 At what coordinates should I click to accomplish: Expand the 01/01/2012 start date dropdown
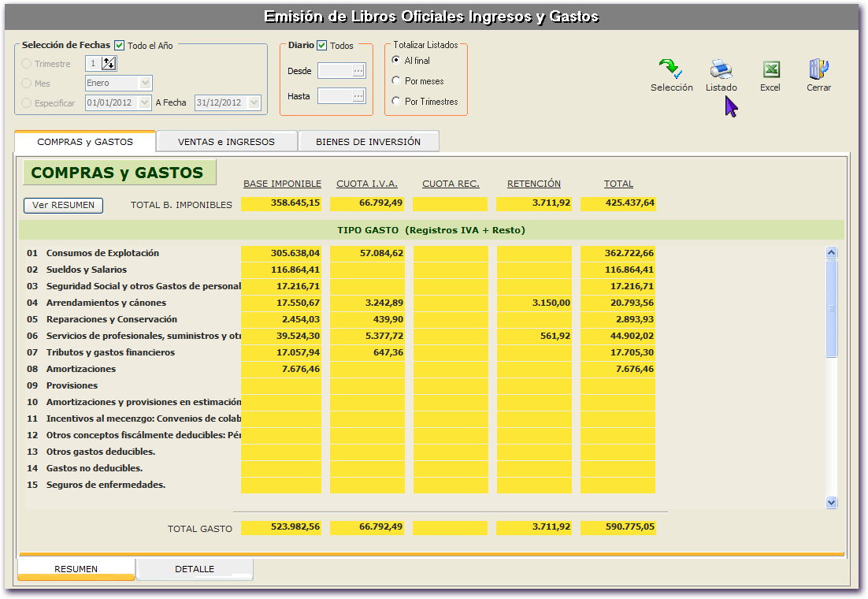coord(144,102)
